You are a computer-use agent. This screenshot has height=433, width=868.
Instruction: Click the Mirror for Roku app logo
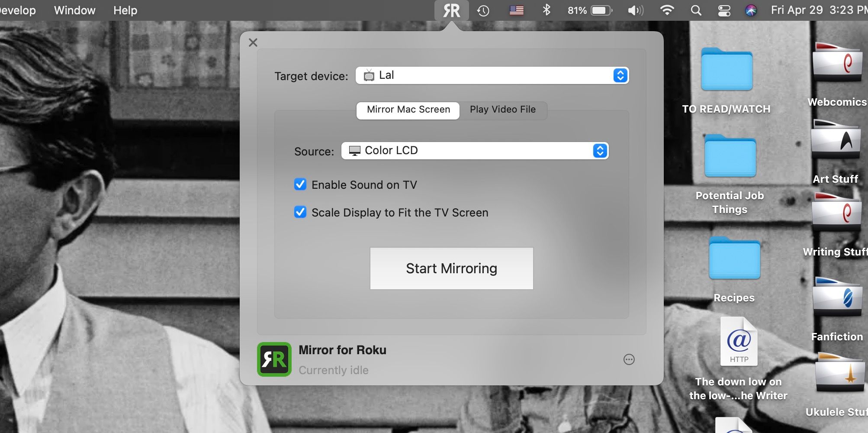[274, 359]
